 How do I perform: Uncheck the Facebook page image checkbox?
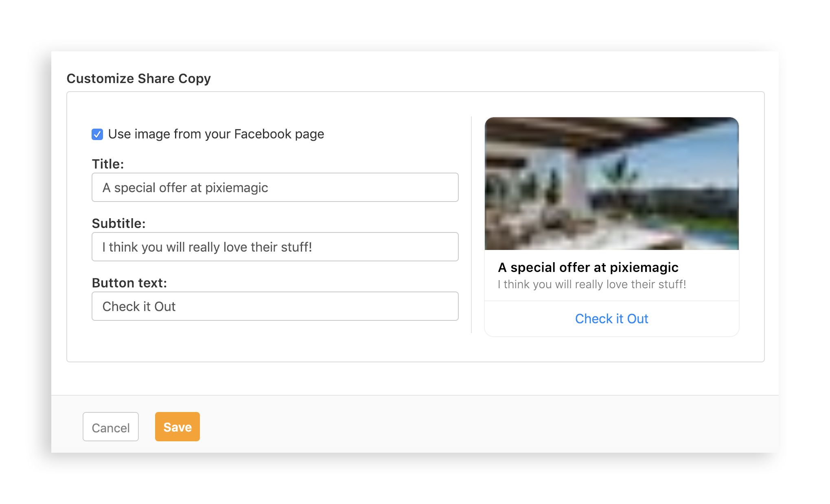97,134
